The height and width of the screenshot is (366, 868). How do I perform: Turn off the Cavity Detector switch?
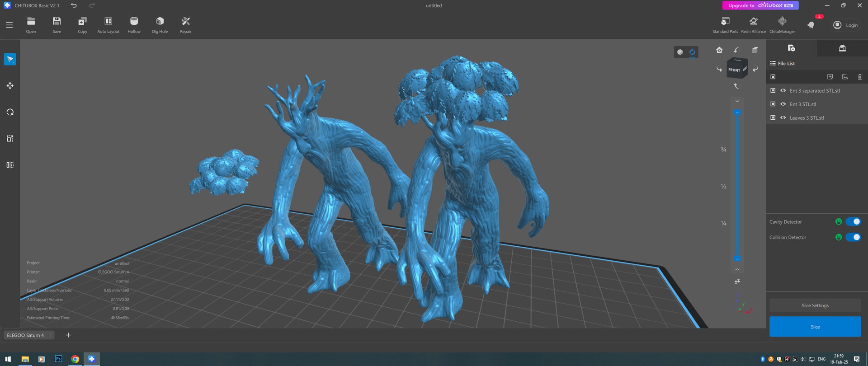pyautogui.click(x=854, y=221)
